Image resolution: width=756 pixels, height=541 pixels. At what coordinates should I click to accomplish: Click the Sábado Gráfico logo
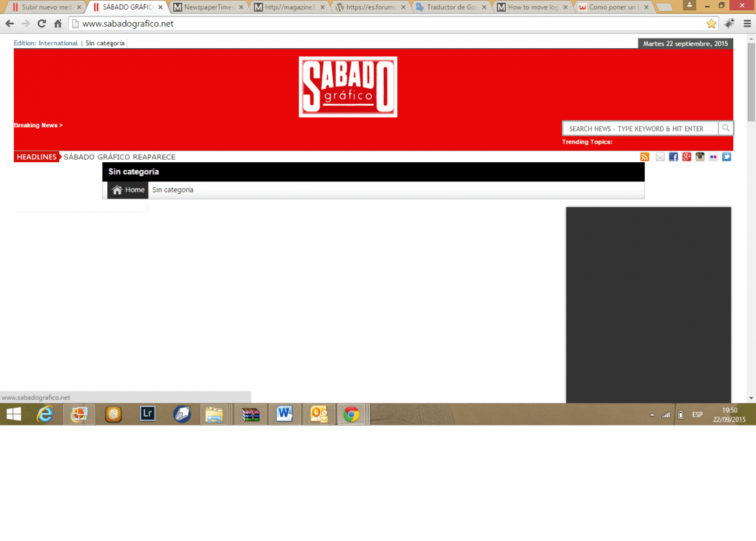(x=348, y=87)
